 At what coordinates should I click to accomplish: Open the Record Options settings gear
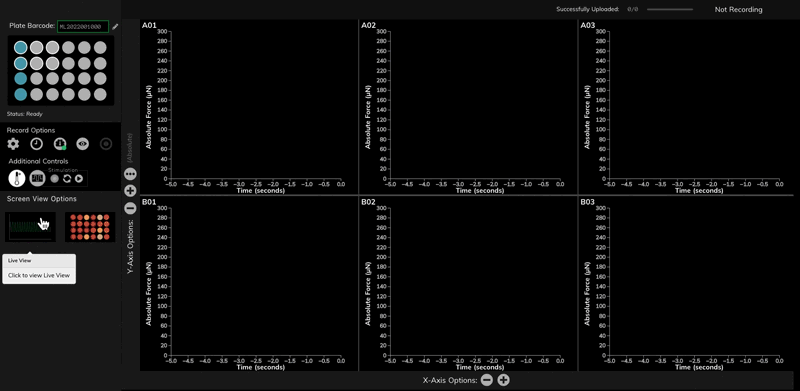pyautogui.click(x=13, y=144)
